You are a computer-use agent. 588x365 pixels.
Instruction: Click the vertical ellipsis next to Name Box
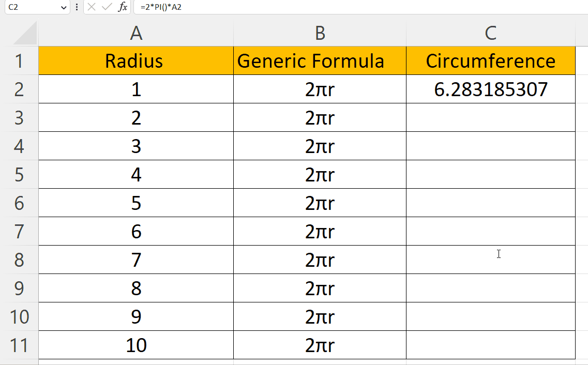tap(77, 7)
